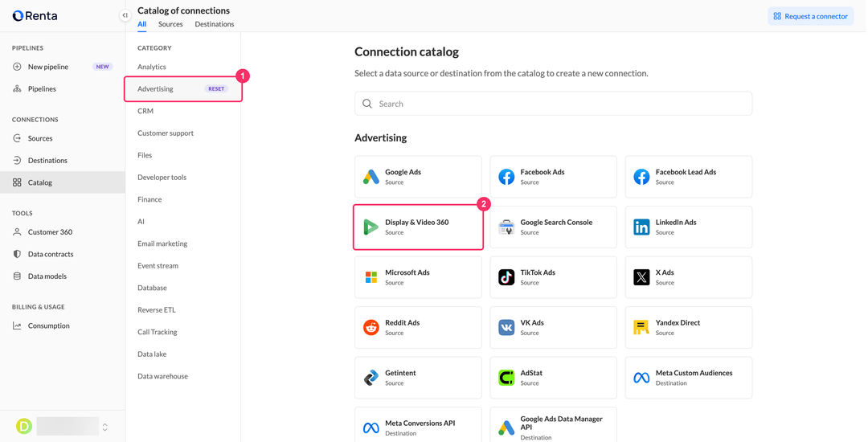Click the Meta Custom Audiences card title
The width and height of the screenshot is (868, 442).
[x=694, y=373]
